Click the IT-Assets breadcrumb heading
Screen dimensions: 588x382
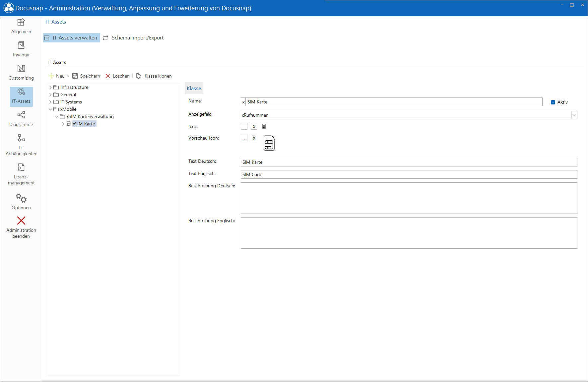pos(56,22)
